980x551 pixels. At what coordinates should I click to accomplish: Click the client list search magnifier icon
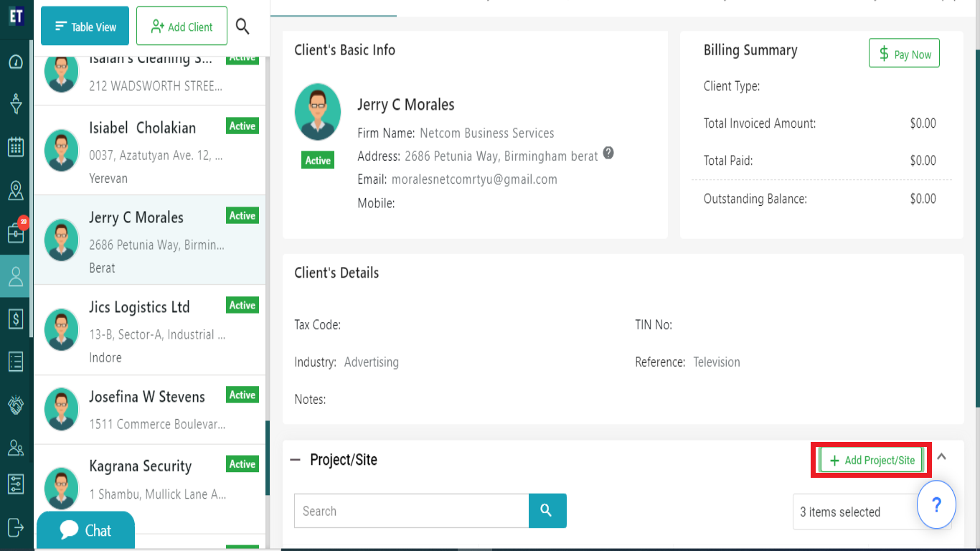coord(242,27)
